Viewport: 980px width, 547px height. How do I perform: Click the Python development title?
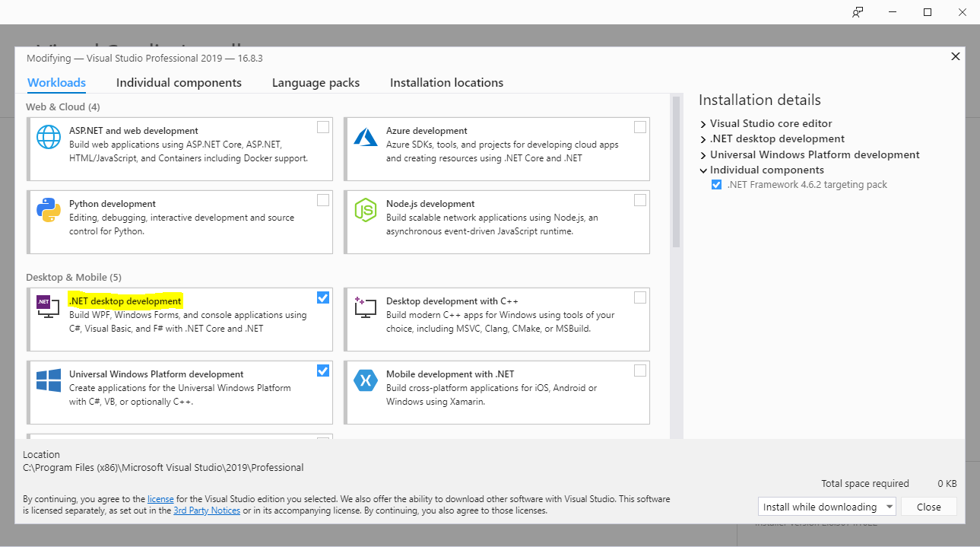[113, 204]
